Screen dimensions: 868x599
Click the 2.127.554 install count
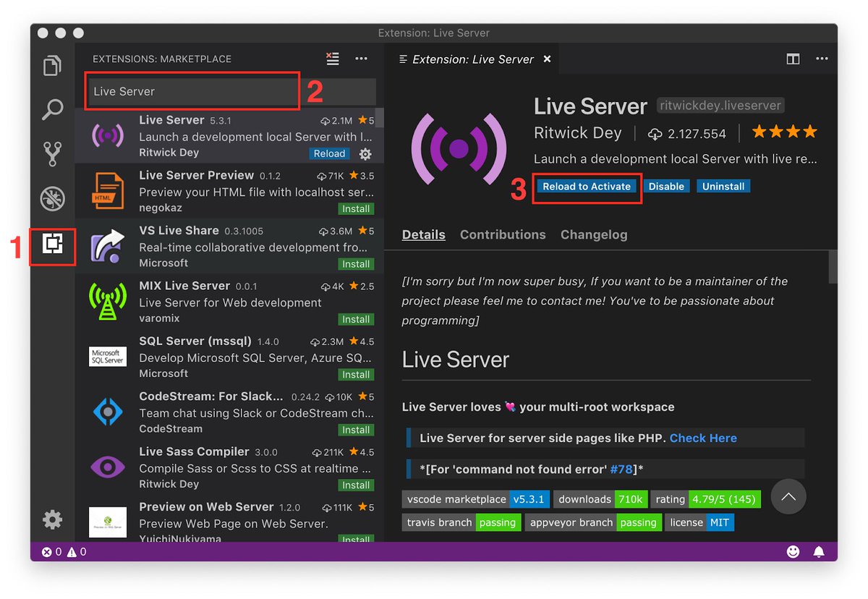tap(686, 134)
